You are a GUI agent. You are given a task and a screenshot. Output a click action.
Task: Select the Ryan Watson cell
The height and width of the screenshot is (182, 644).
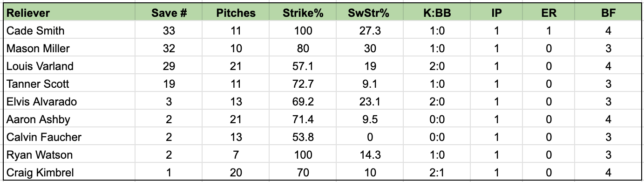click(x=69, y=155)
